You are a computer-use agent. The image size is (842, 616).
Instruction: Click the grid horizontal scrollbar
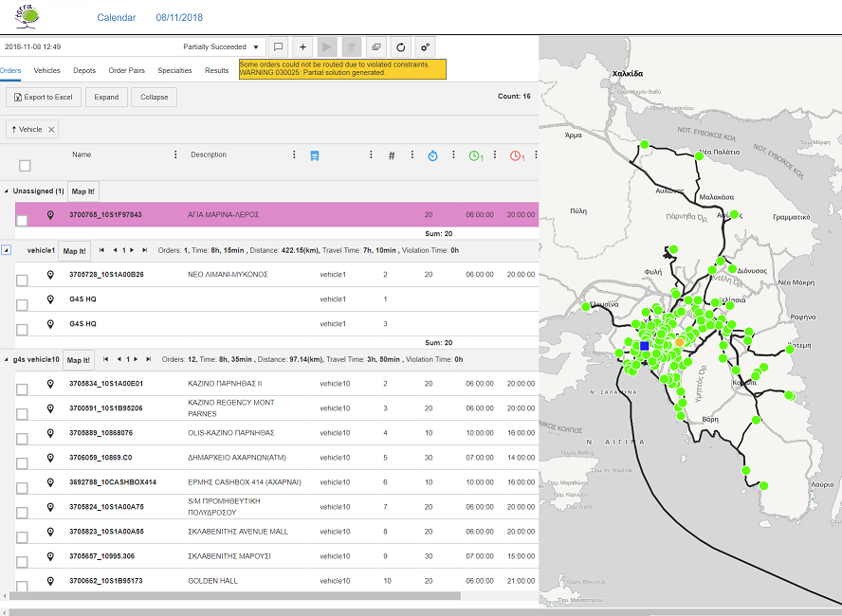[235, 595]
